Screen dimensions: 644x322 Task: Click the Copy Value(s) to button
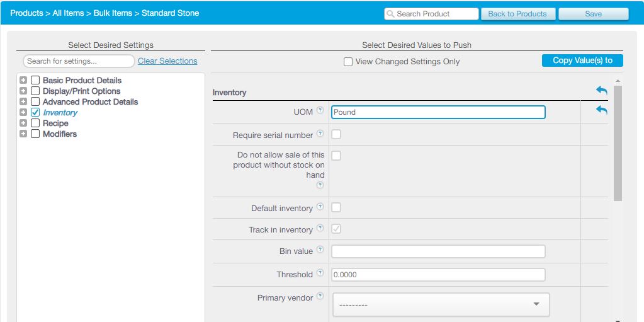pos(582,60)
